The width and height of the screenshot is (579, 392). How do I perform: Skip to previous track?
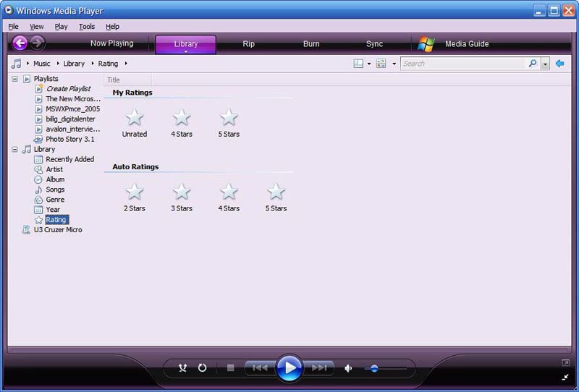[x=260, y=368]
